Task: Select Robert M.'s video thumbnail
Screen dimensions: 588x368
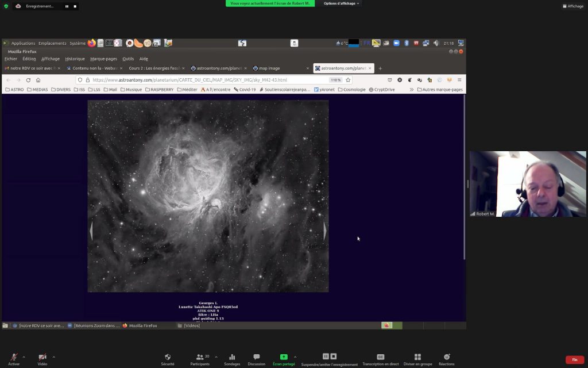Action: (x=528, y=184)
